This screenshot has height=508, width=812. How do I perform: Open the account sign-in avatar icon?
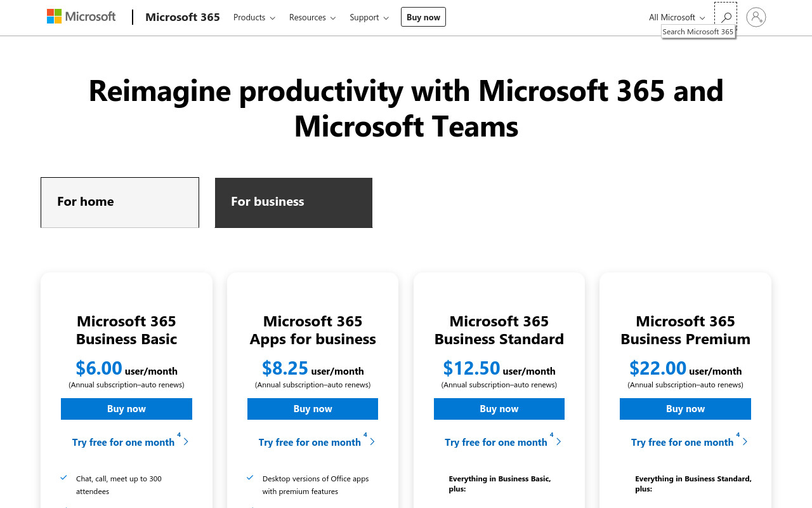(756, 17)
